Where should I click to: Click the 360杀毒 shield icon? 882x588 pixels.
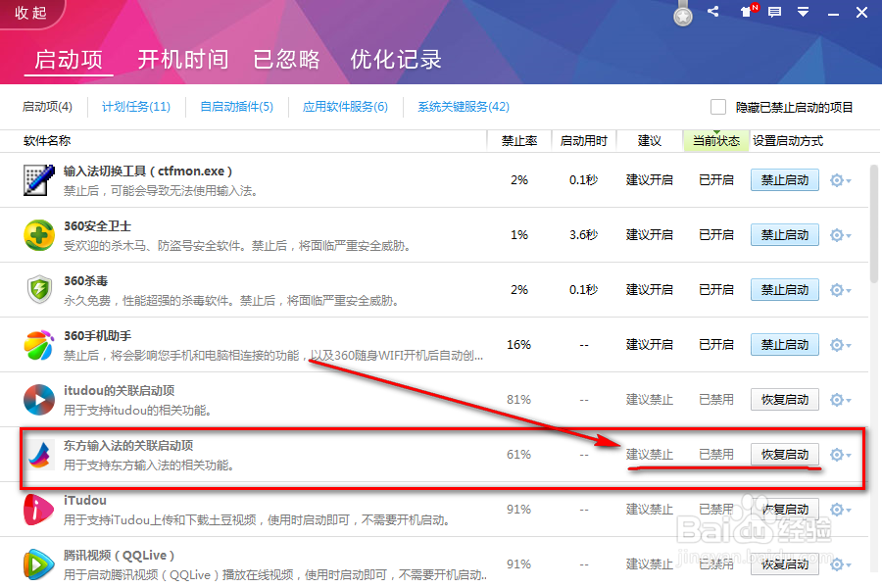pos(39,289)
